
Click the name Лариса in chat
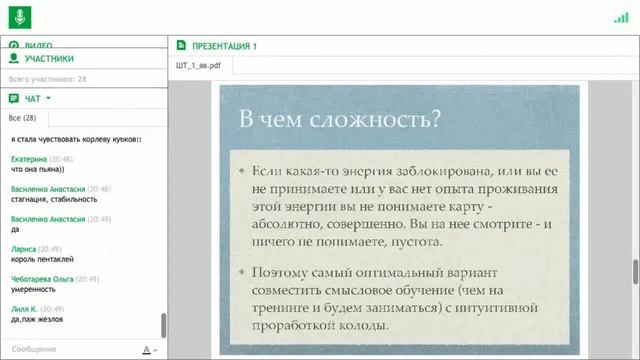click(23, 249)
